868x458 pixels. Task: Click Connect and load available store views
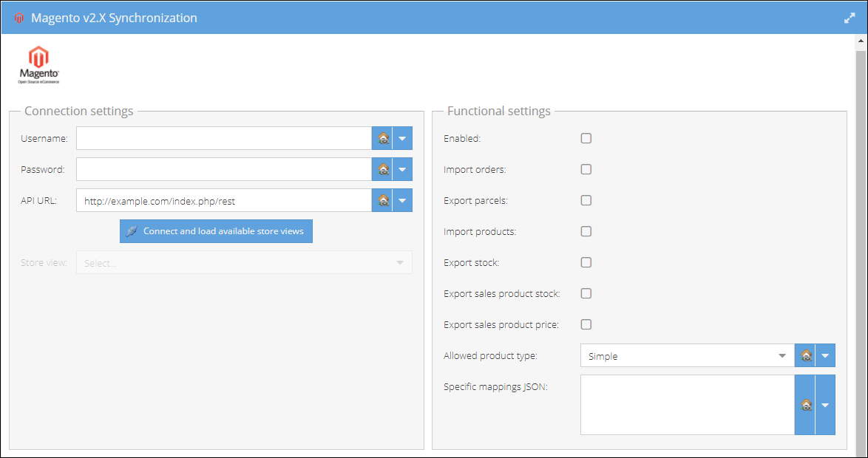217,231
